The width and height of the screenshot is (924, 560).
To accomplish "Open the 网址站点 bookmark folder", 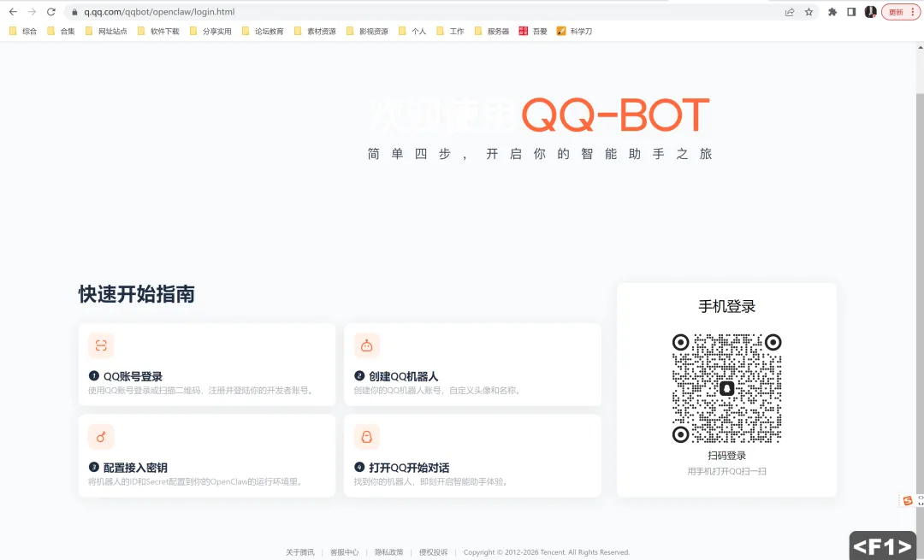I will tap(106, 32).
